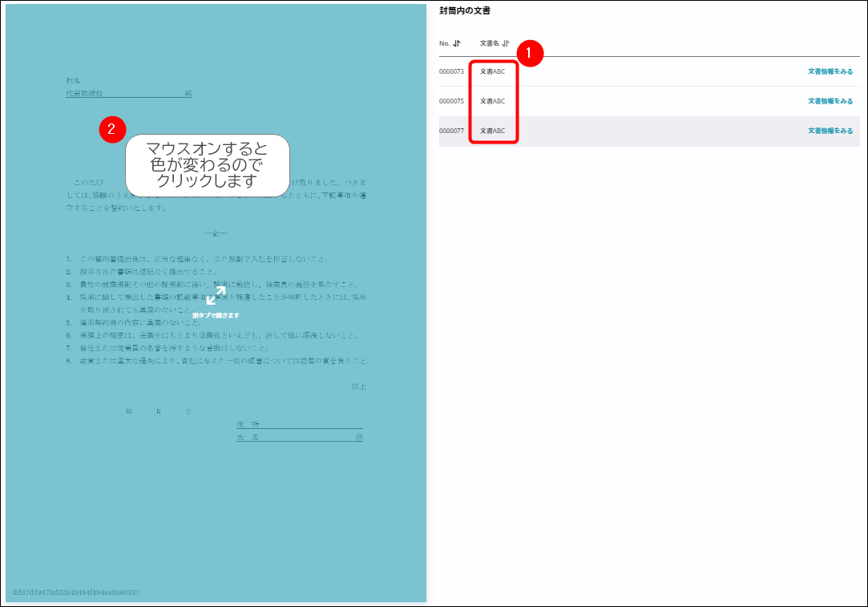Click document number 0000073
The width and height of the screenshot is (868, 607).
451,71
